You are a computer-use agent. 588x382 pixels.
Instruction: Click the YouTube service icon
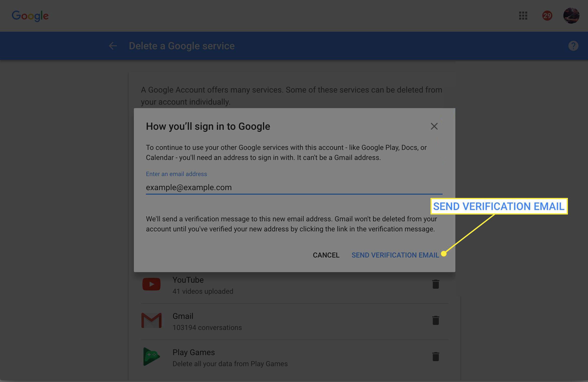pyautogui.click(x=151, y=284)
